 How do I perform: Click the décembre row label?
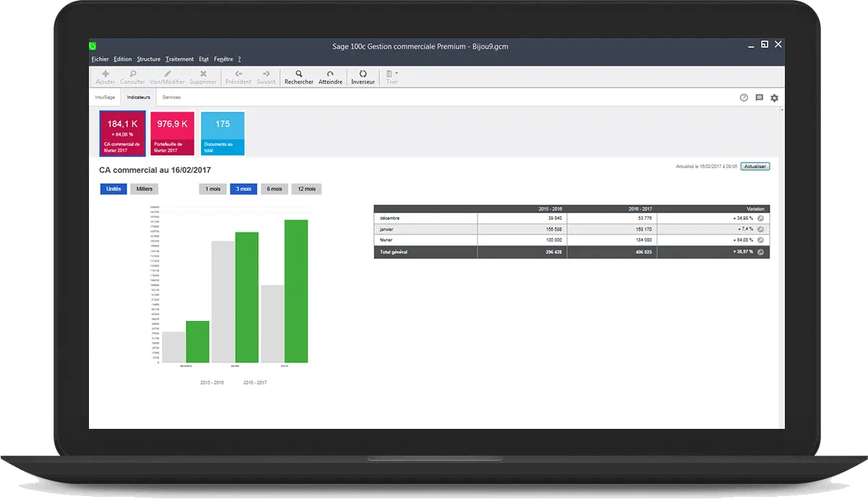point(390,218)
